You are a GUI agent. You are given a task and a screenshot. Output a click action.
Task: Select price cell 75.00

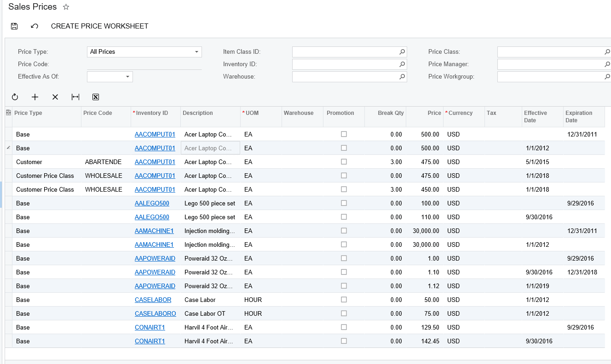425,313
